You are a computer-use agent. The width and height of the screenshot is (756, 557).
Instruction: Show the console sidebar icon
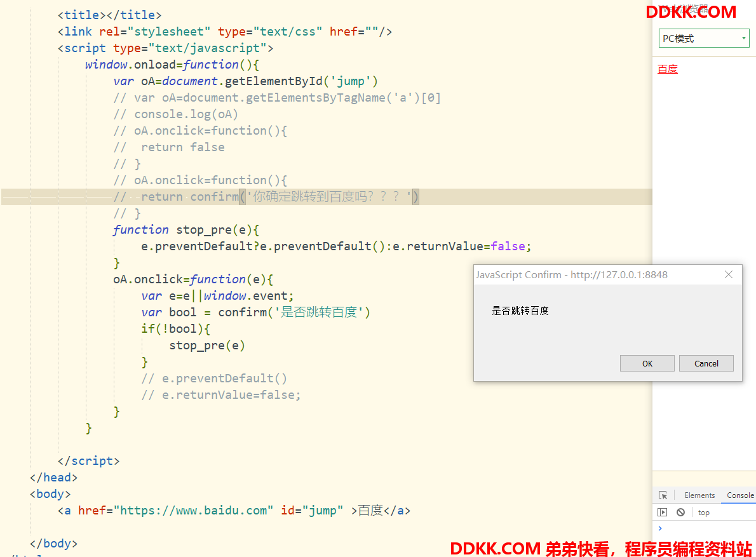(663, 512)
